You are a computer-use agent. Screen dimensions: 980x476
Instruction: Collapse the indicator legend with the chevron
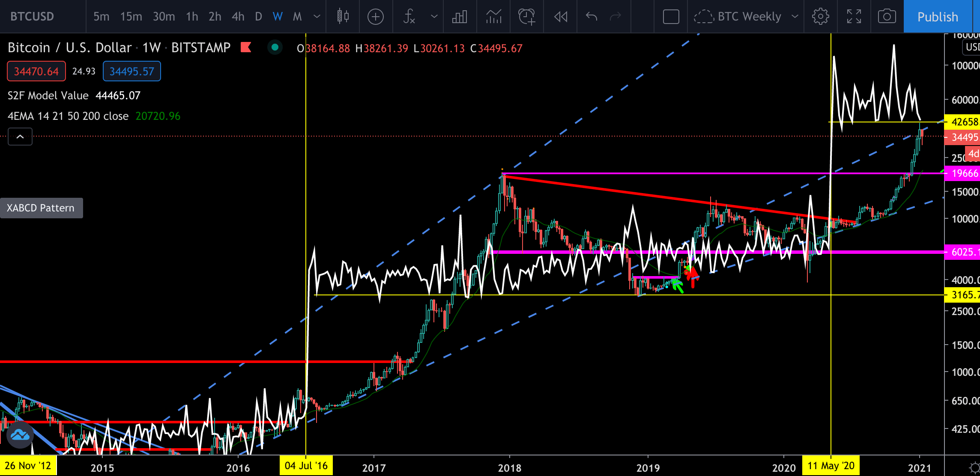[20, 137]
